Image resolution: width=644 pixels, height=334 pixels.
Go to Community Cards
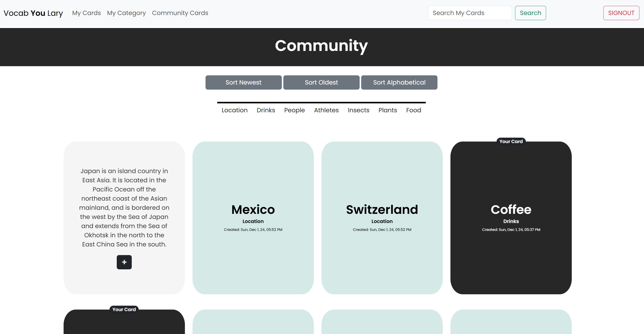180,13
